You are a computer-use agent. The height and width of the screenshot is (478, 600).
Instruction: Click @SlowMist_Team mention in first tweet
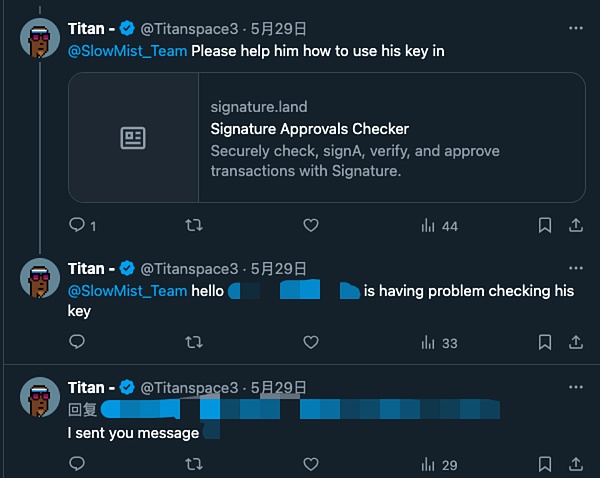pos(127,50)
